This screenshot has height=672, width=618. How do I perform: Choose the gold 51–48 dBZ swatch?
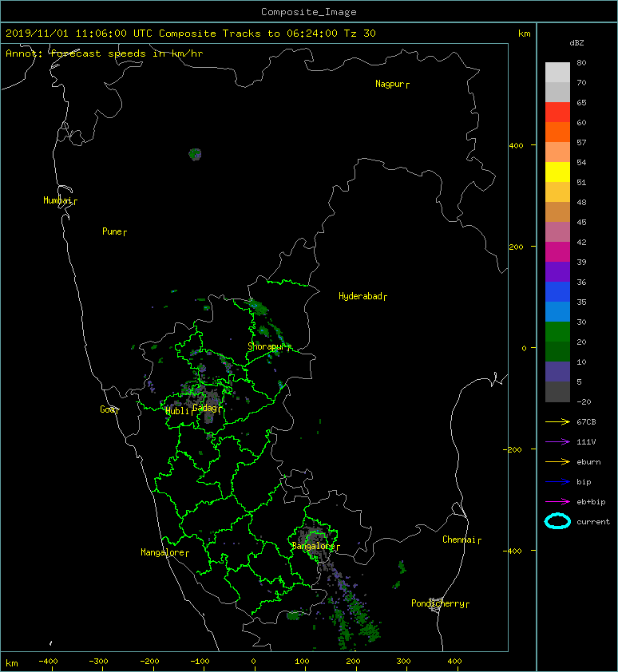point(557,192)
